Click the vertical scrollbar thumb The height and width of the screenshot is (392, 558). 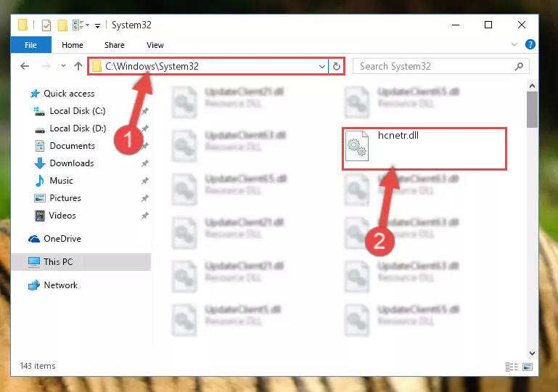532,110
